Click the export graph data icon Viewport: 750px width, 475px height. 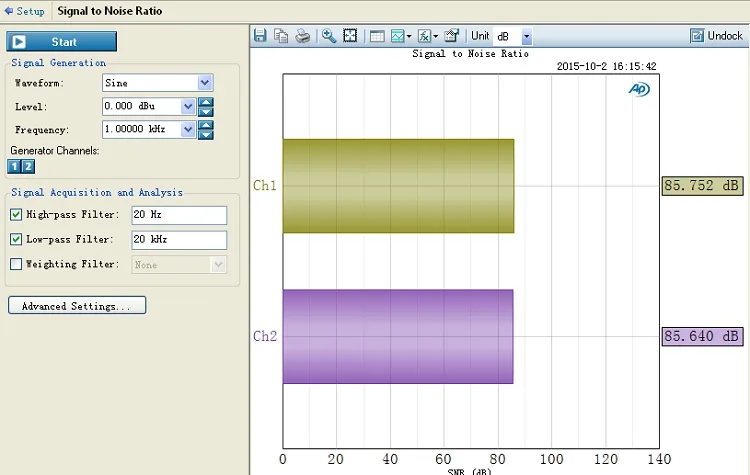451,35
